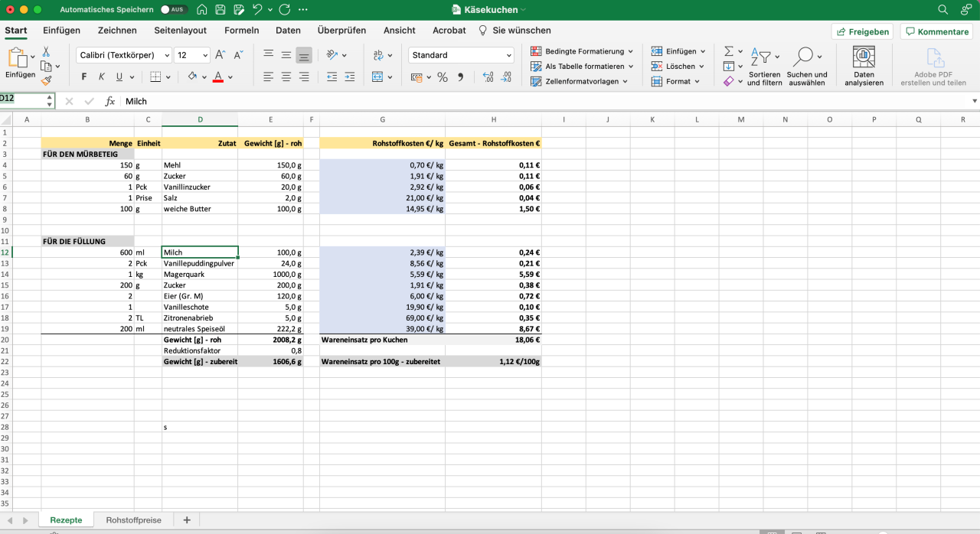Click the font color red A swatch
The image size is (980, 534).
click(x=218, y=77)
